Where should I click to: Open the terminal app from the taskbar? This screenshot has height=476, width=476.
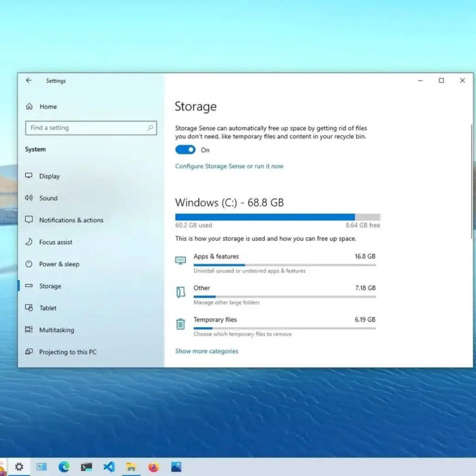[x=86, y=467]
